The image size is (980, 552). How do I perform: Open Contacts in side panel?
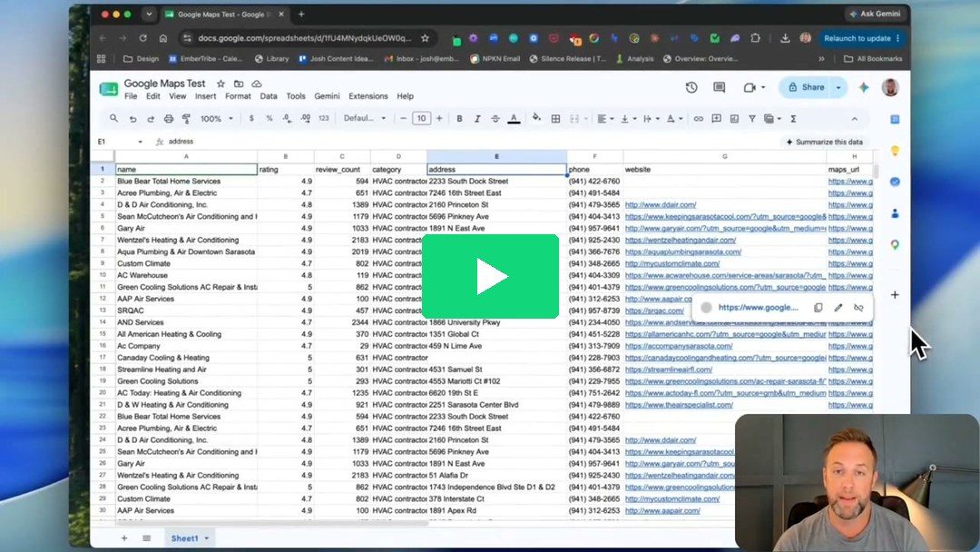click(x=895, y=213)
